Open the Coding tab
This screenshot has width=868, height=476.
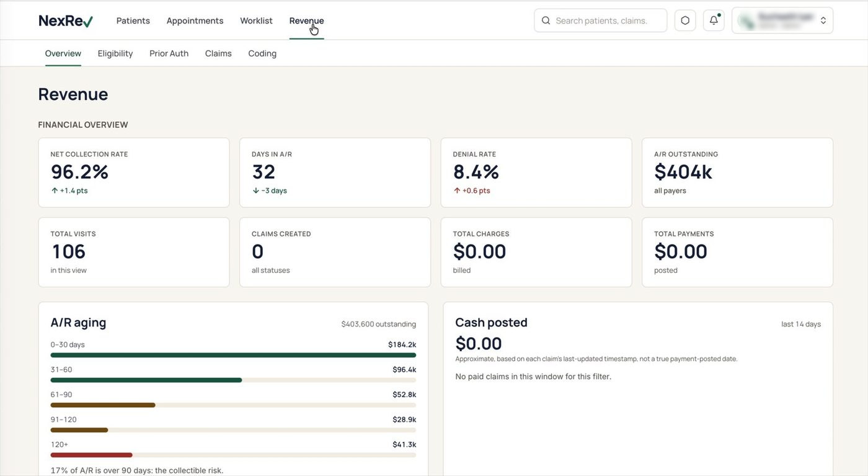(262, 53)
